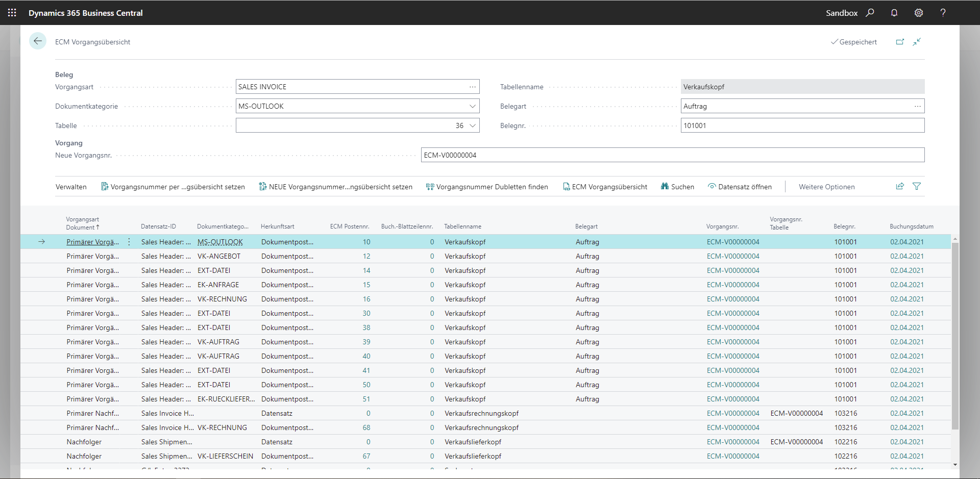
Task: Collapse the page with the shrink icon
Action: [917, 42]
